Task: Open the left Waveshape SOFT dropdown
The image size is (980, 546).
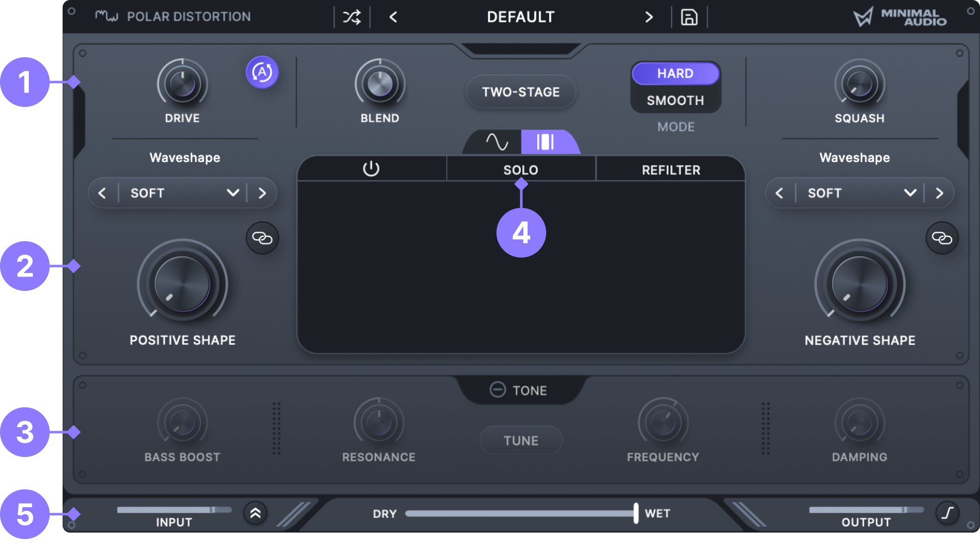Action: (233, 193)
